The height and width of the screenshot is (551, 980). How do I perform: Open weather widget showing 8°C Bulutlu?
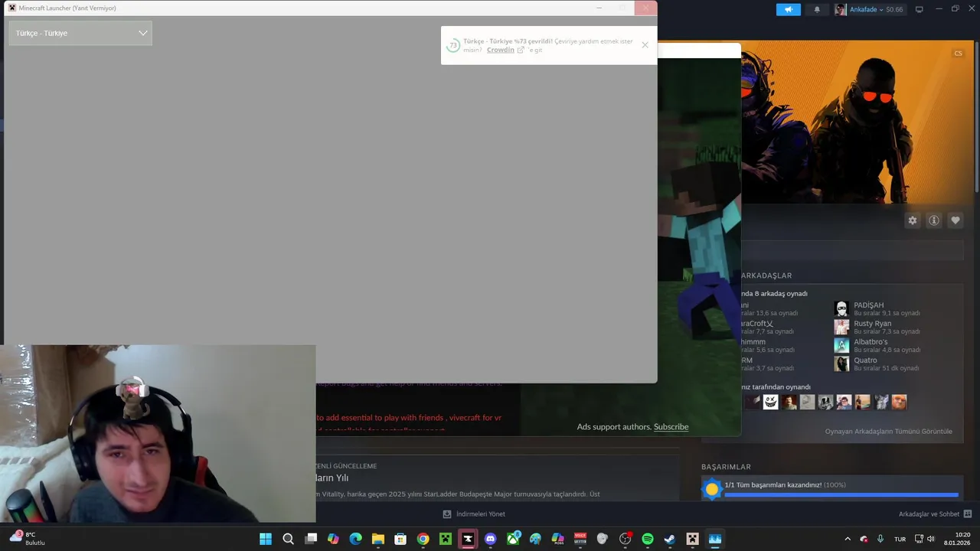[x=28, y=539]
